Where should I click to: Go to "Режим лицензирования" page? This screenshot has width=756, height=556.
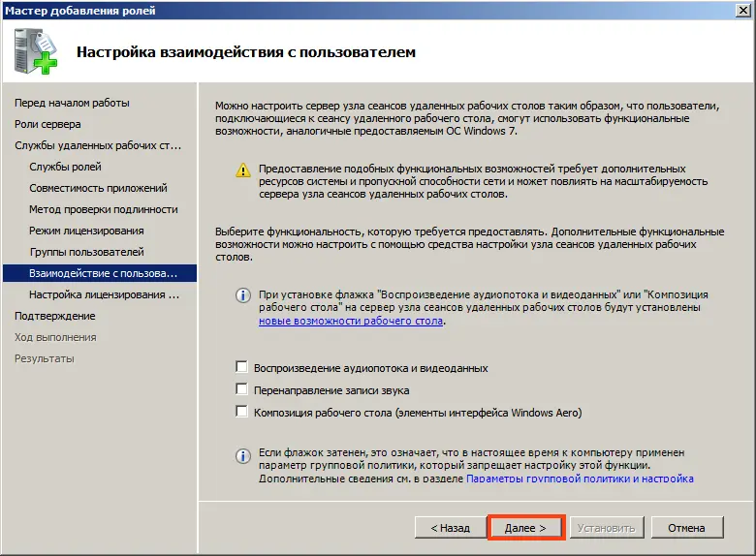(86, 231)
